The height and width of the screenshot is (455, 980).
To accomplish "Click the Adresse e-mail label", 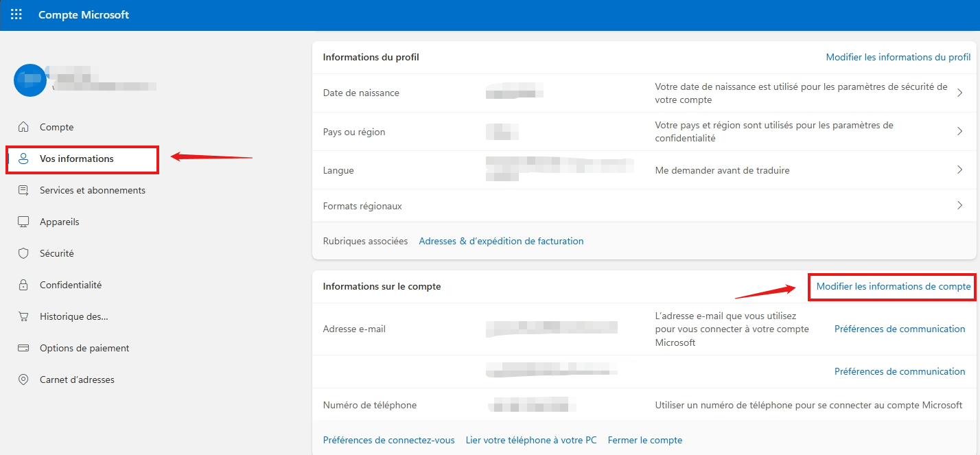I will click(354, 329).
